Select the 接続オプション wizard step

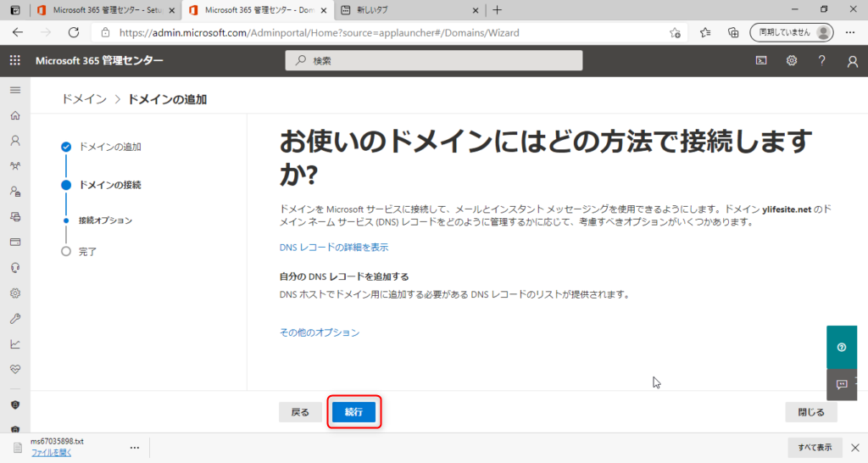[97, 220]
